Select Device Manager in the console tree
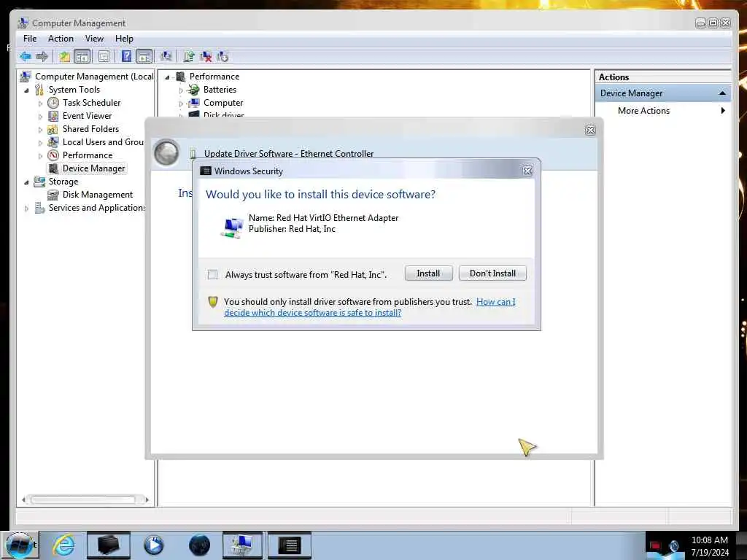Screen dimensions: 747x560 (x=94, y=168)
